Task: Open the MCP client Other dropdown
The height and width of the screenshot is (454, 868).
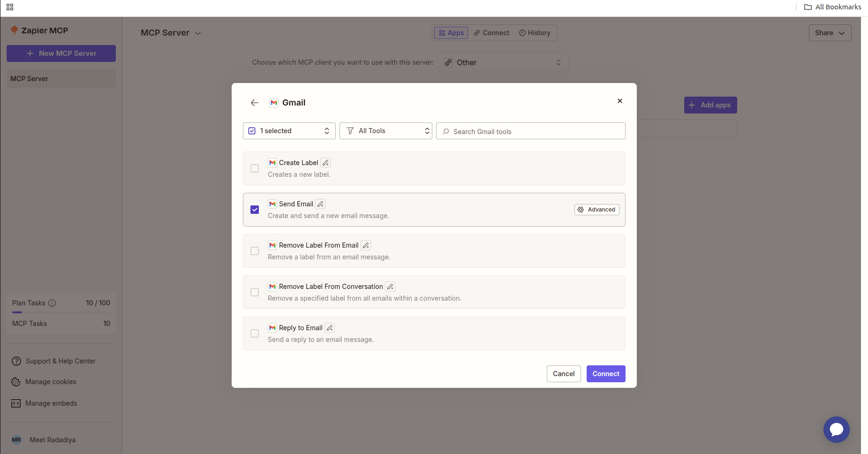Action: (503, 62)
